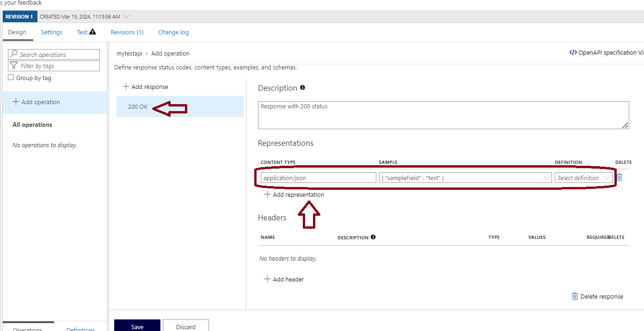The image size is (644, 331).
Task: Click the Representations heading
Action: 286,143
